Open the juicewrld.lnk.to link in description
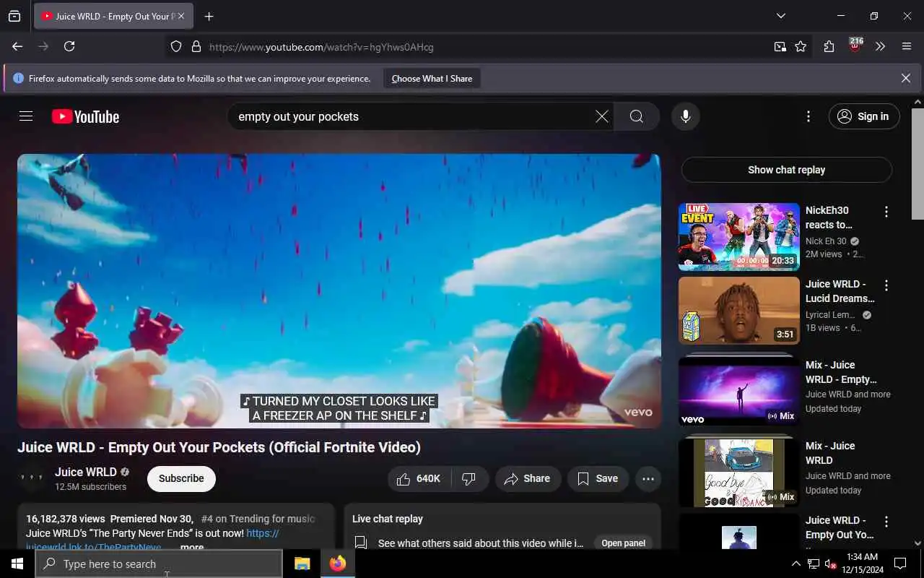The image size is (924, 578). click(x=94, y=546)
